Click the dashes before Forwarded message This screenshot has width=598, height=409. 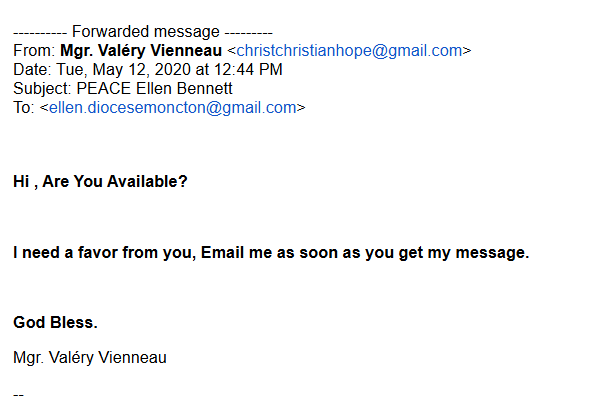click(x=40, y=33)
